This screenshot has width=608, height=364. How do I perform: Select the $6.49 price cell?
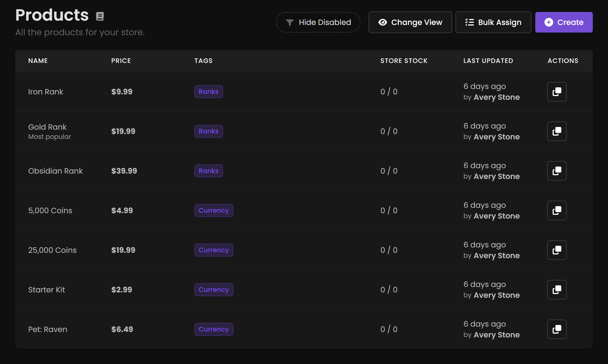click(122, 329)
